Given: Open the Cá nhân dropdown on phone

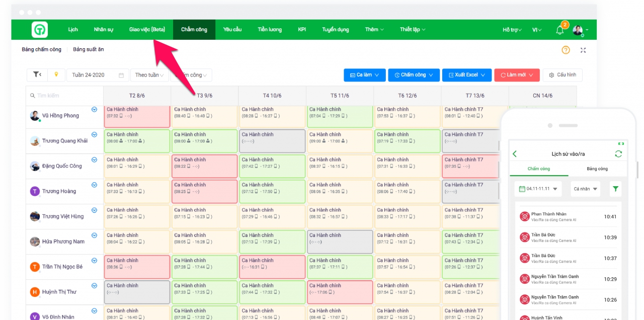Looking at the screenshot, I should tap(586, 189).
